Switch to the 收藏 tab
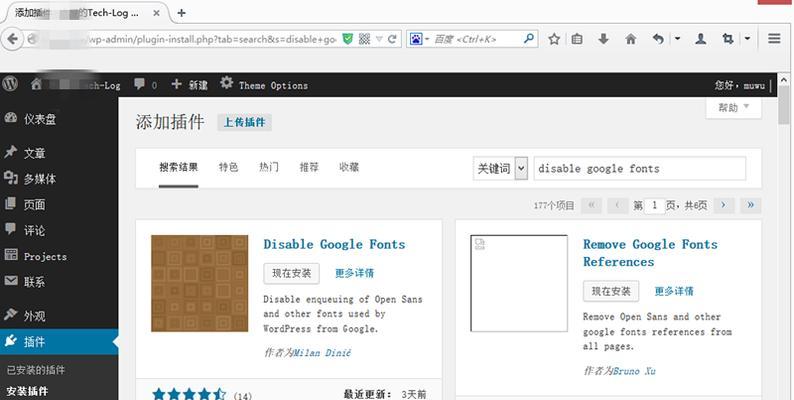 349,167
